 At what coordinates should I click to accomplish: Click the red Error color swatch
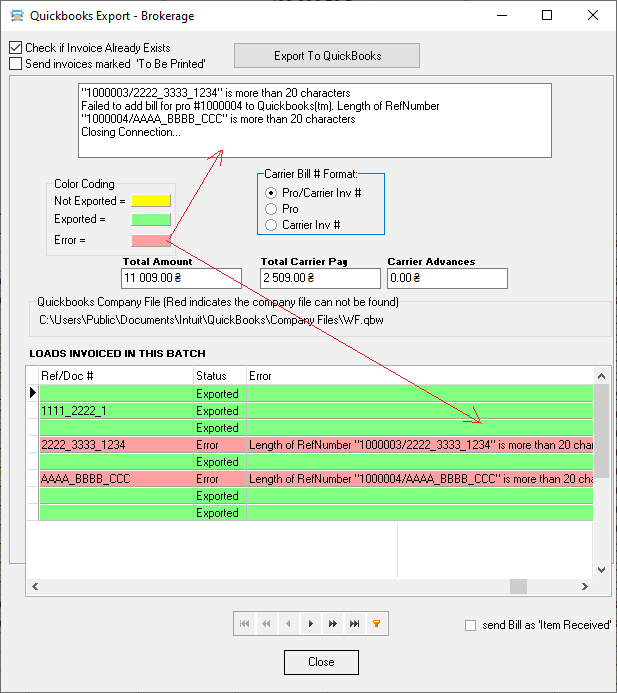[x=151, y=240]
